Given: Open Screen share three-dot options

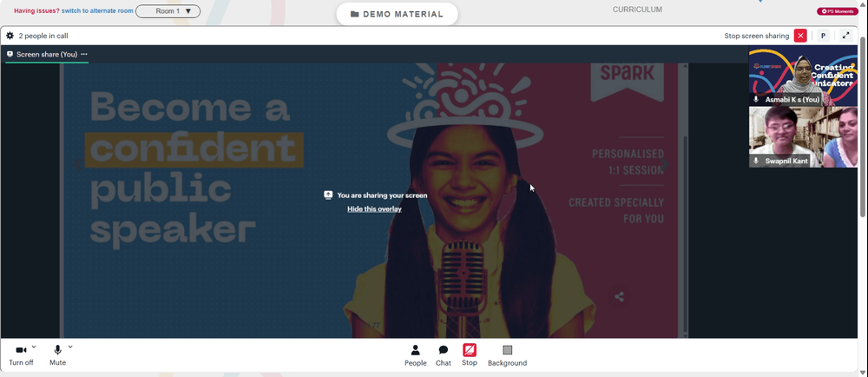Looking at the screenshot, I should 84,54.
